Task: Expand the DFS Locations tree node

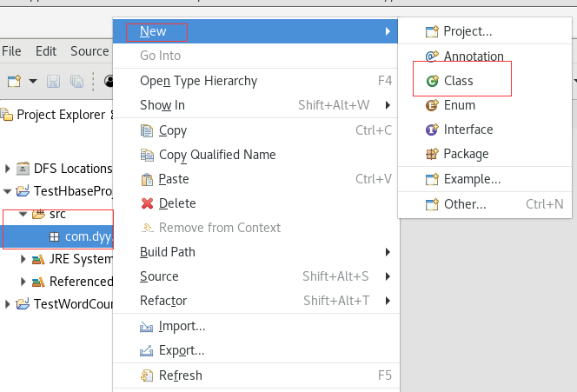Action: (x=7, y=169)
